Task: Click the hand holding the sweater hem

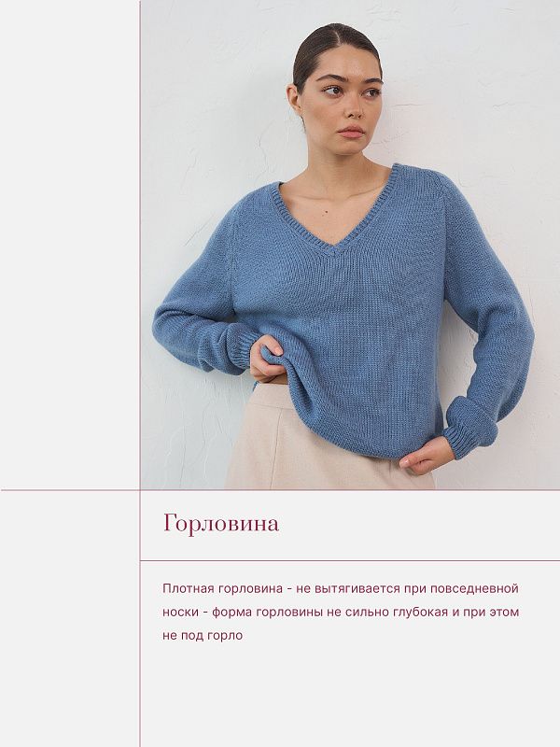Action: tap(266, 359)
